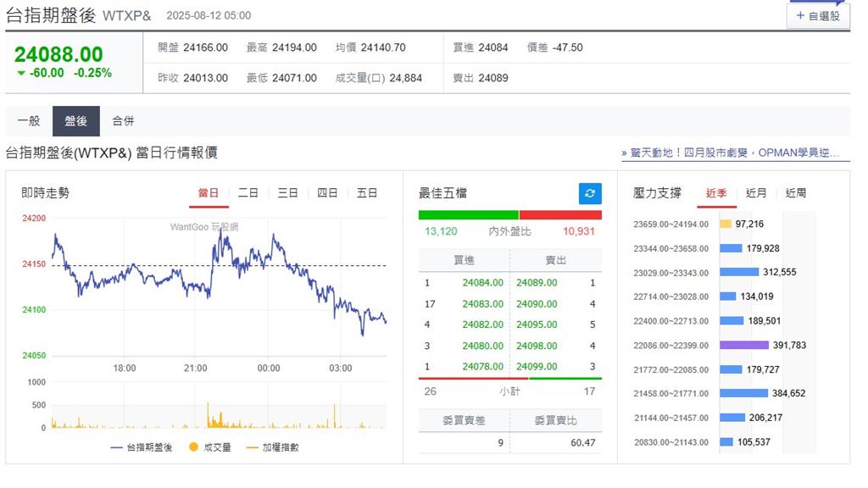Click the best ask price 24089.00

point(537,283)
